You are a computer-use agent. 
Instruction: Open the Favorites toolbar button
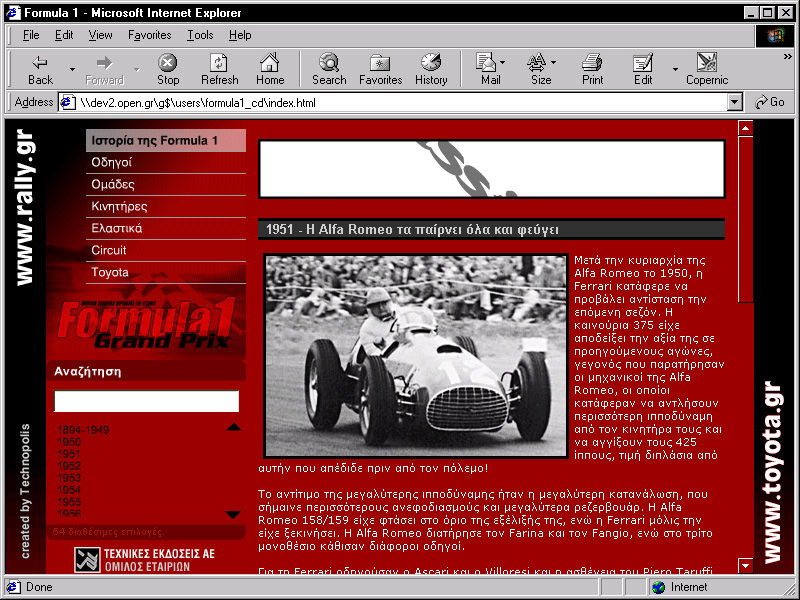pos(381,69)
